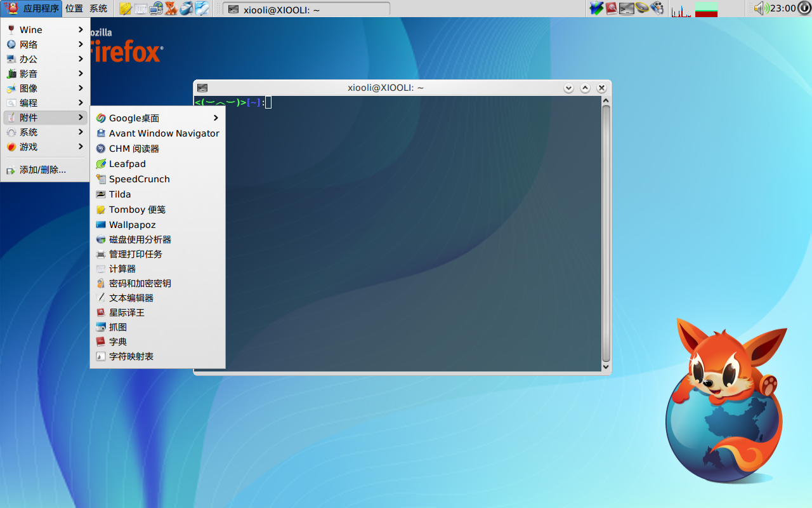Image resolution: width=812 pixels, height=508 pixels.
Task: Open the 游戏 games category
Action: 45,147
